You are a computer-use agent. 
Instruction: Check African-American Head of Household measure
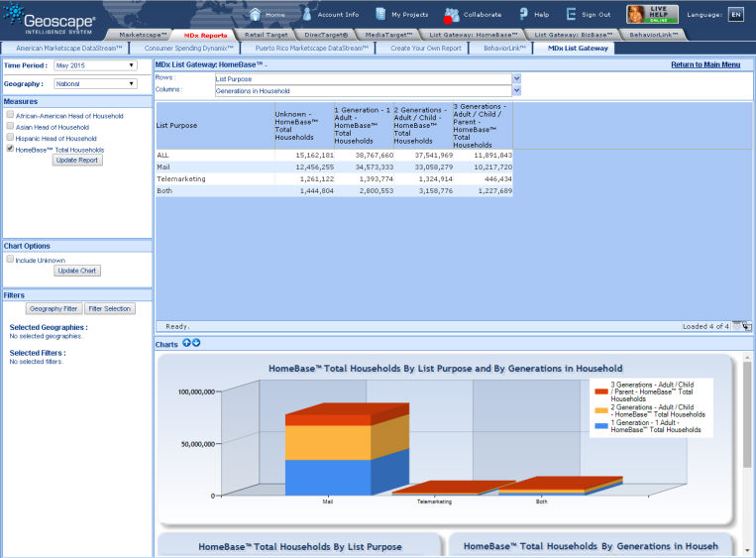click(10, 114)
